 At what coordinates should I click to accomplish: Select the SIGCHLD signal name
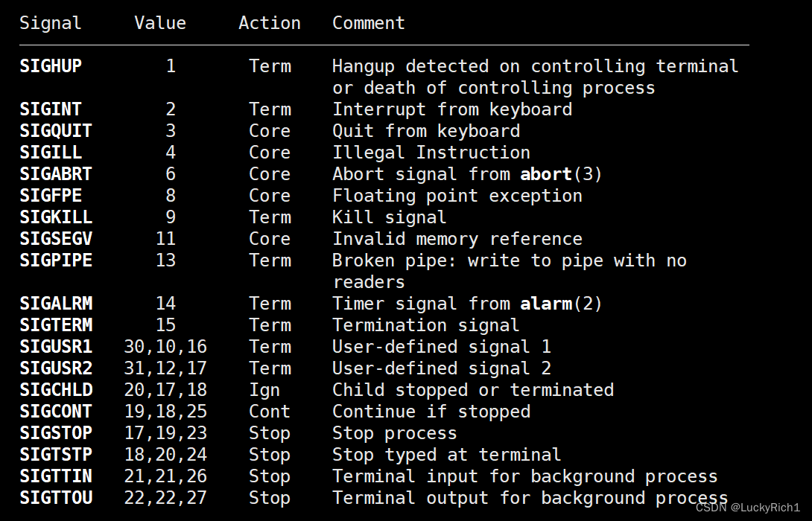point(56,390)
